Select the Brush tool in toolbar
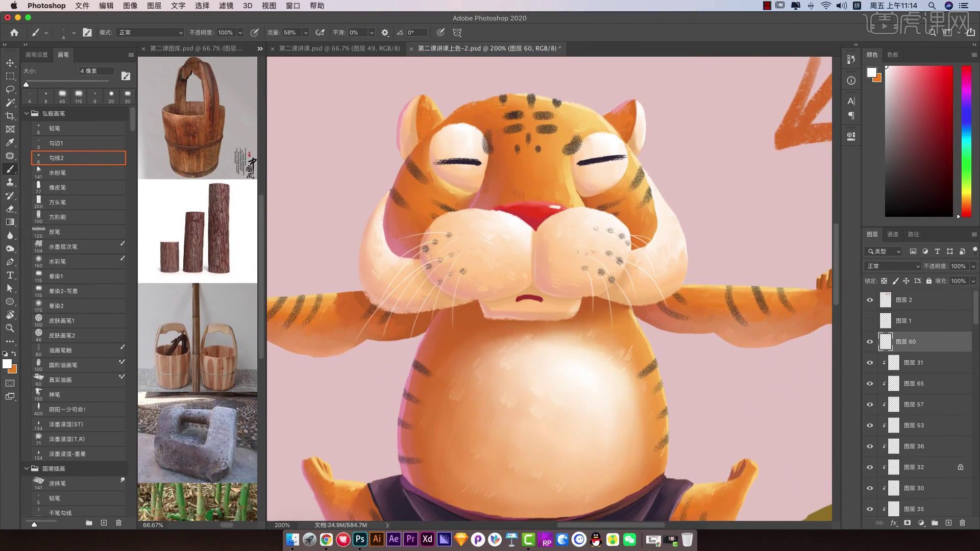 pos(10,169)
